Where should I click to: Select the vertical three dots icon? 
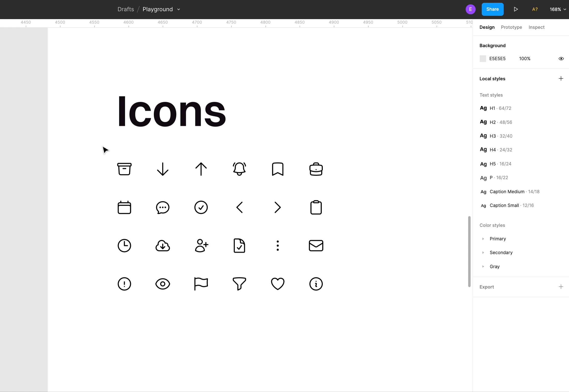[x=278, y=245]
